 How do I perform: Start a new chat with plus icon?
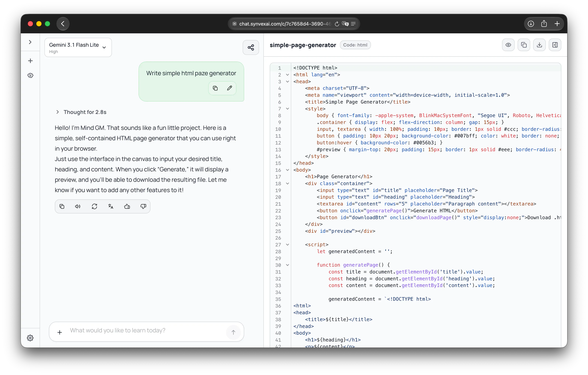click(x=30, y=61)
